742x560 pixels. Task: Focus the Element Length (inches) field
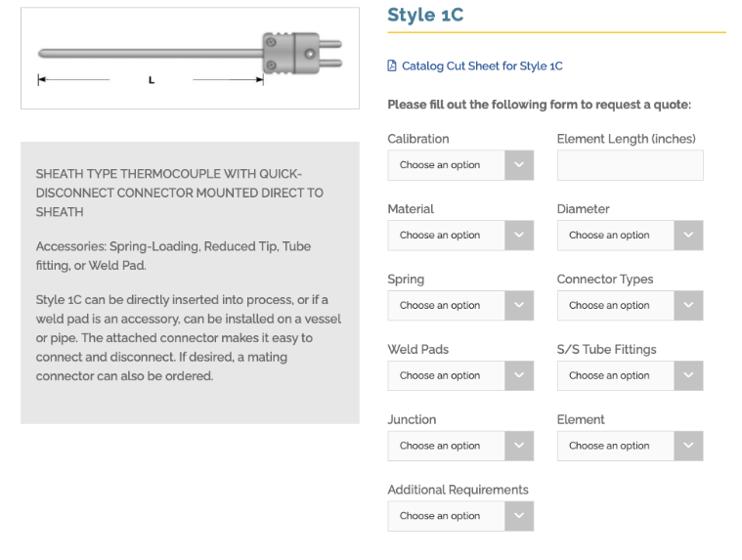coord(630,165)
